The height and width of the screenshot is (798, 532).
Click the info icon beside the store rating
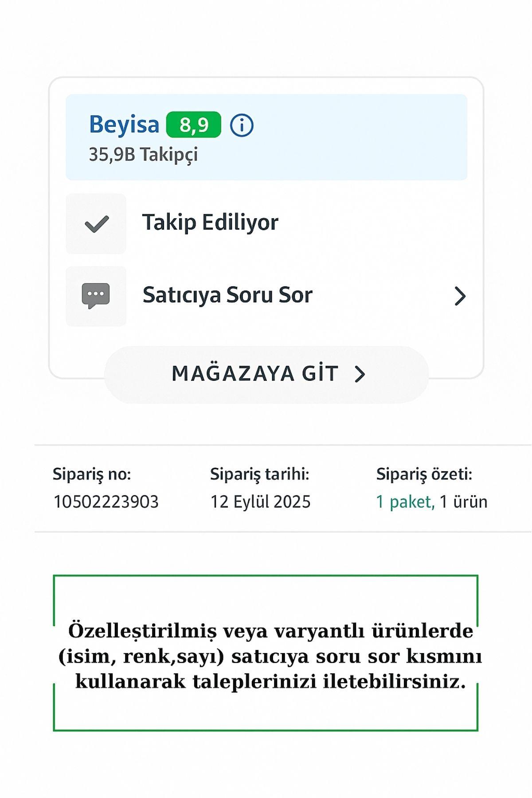click(242, 125)
